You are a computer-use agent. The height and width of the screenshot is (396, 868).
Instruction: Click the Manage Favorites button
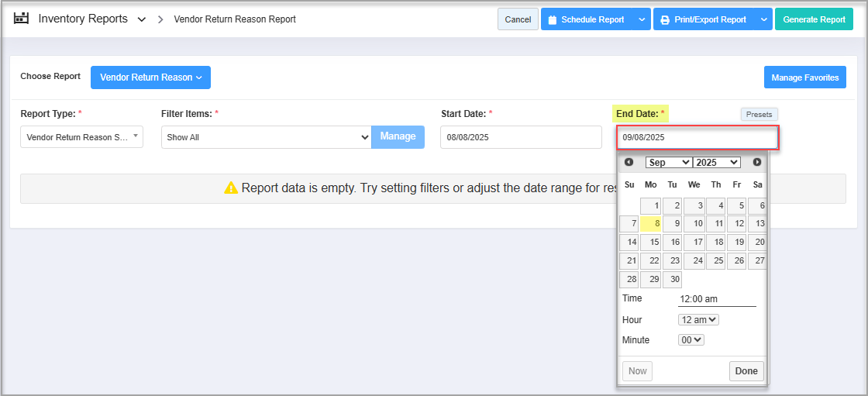pyautogui.click(x=804, y=77)
